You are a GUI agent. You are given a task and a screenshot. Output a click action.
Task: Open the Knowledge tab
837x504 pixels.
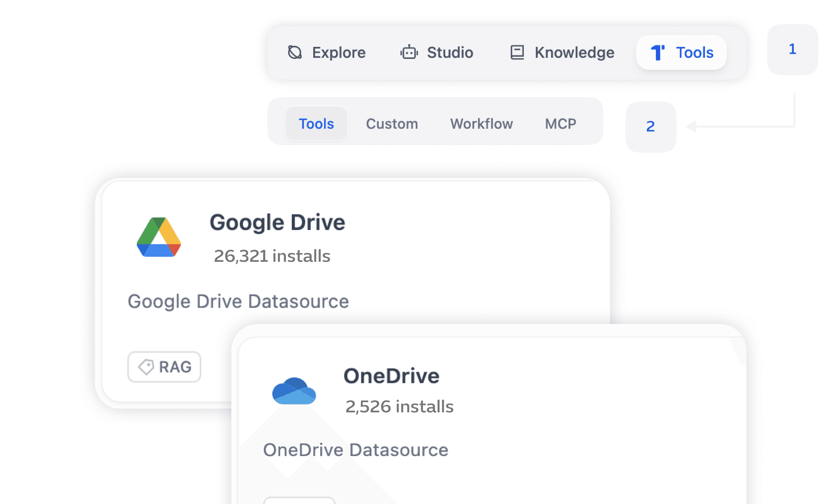[x=562, y=53]
